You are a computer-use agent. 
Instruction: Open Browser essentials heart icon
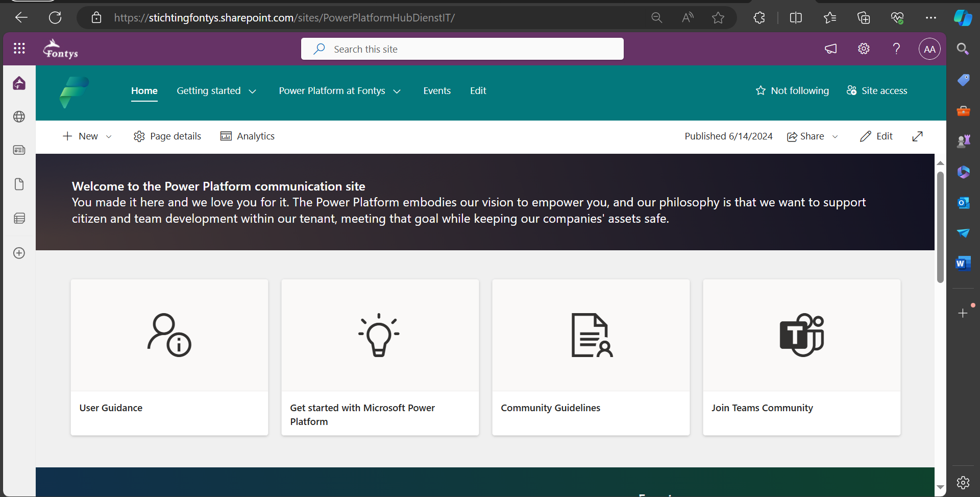897,18
